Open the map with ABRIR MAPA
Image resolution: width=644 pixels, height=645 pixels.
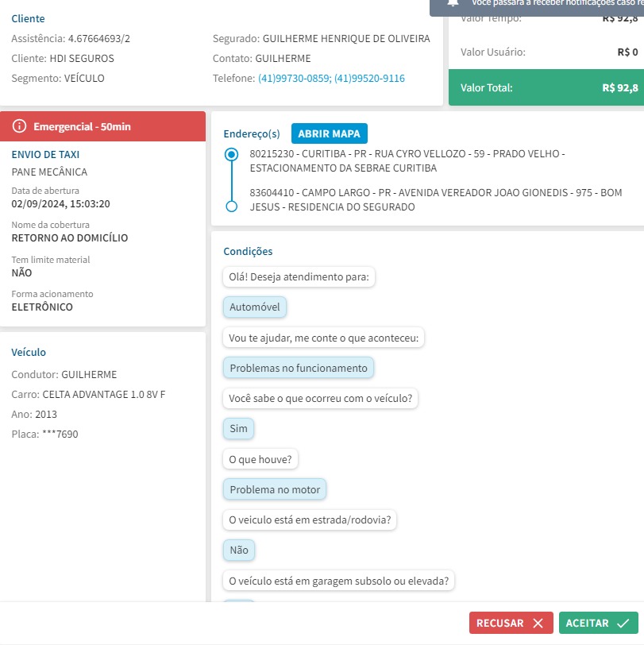click(330, 133)
